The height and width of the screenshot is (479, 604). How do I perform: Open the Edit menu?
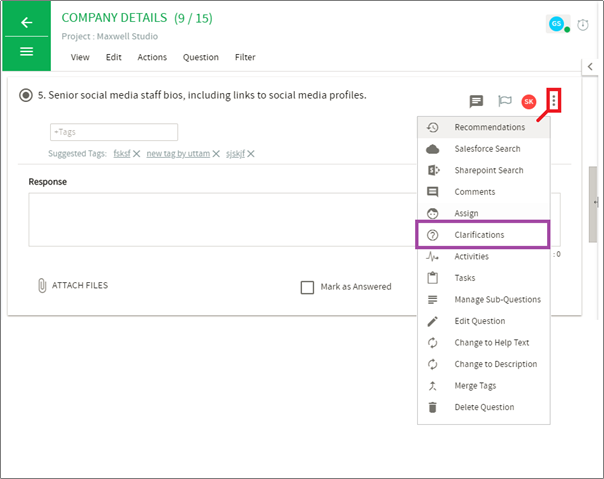[114, 57]
